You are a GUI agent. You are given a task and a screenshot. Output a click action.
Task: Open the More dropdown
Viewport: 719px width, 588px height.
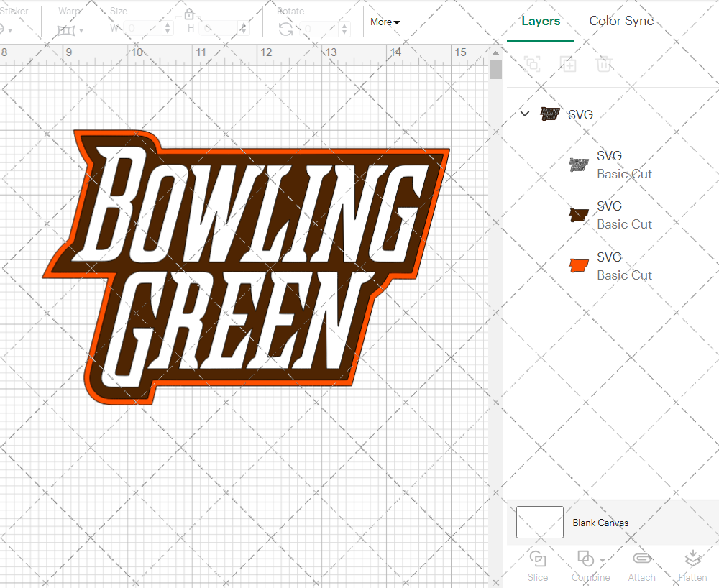tap(385, 22)
